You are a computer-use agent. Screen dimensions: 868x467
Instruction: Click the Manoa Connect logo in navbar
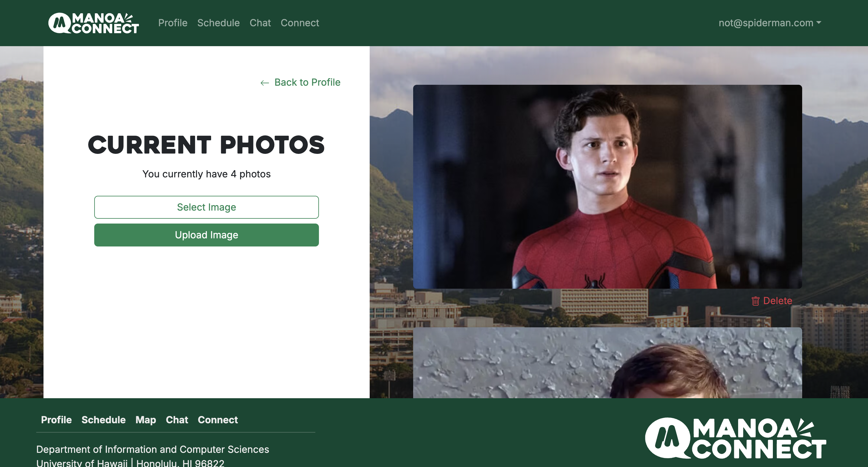(93, 23)
